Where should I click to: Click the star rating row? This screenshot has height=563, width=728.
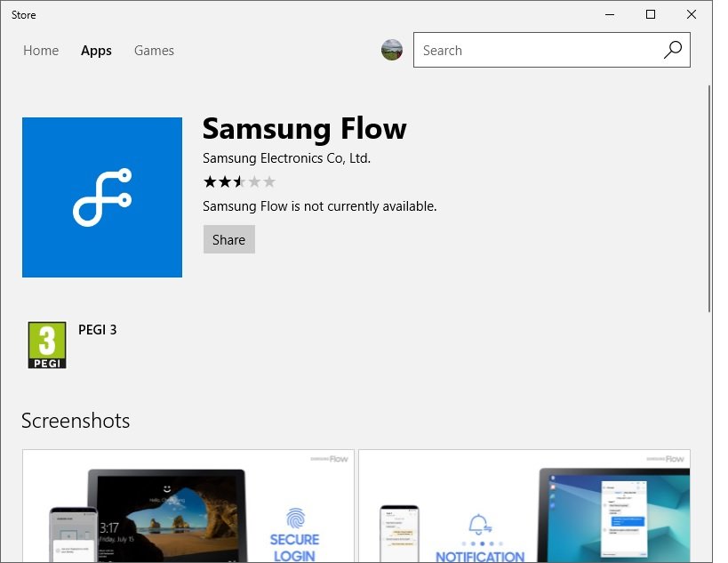coord(240,181)
